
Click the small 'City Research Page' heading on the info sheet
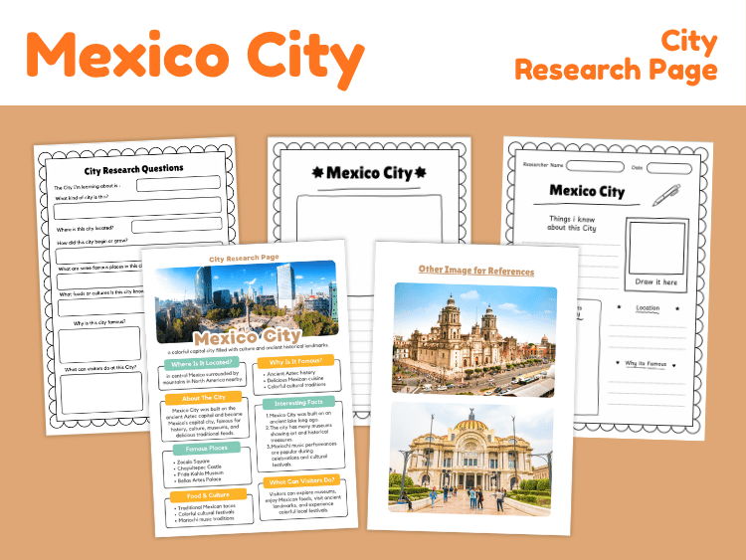point(244,258)
